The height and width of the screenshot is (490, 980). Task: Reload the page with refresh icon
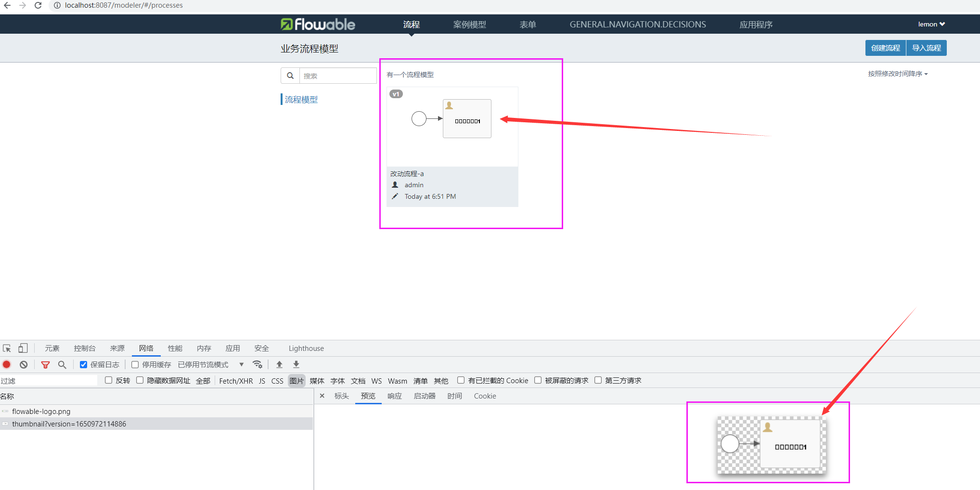click(x=38, y=5)
